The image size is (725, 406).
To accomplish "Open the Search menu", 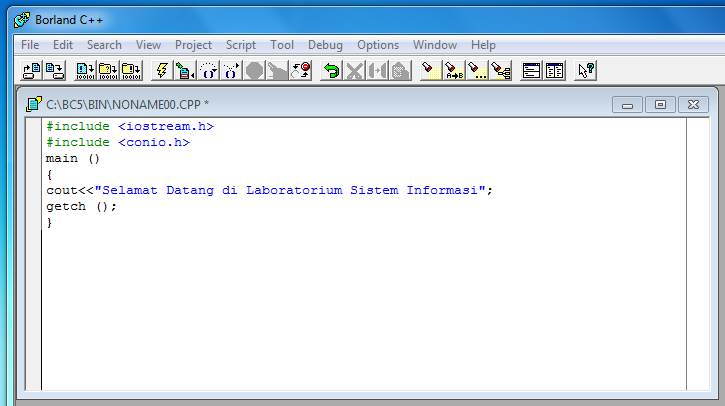I will pos(104,45).
